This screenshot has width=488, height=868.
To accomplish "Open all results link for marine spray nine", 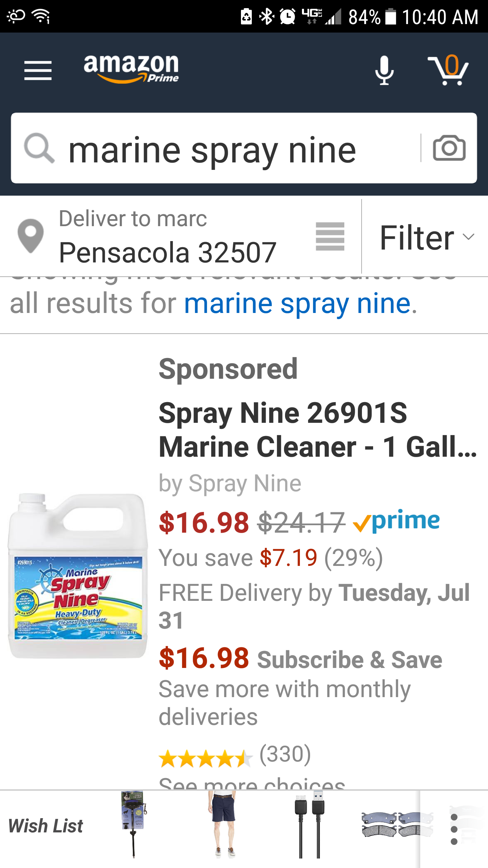I will pos(297,303).
